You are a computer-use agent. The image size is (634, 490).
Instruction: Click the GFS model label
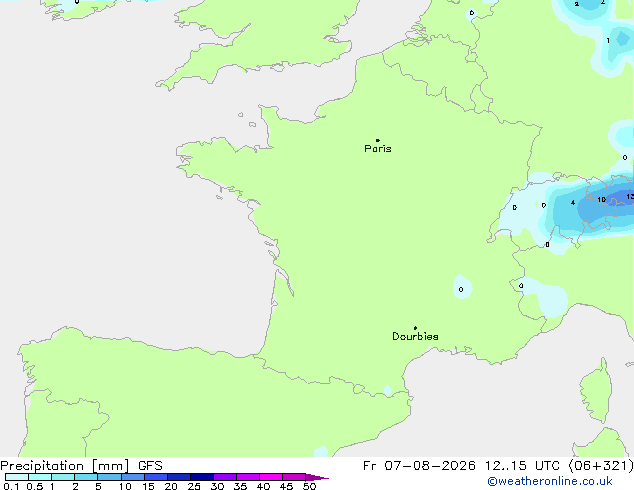click(150, 466)
